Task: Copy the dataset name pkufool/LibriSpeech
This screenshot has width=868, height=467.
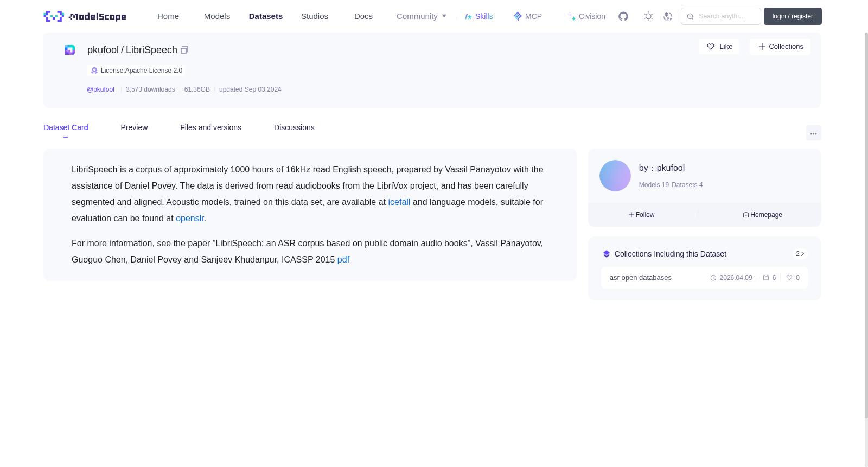Action: (x=184, y=50)
